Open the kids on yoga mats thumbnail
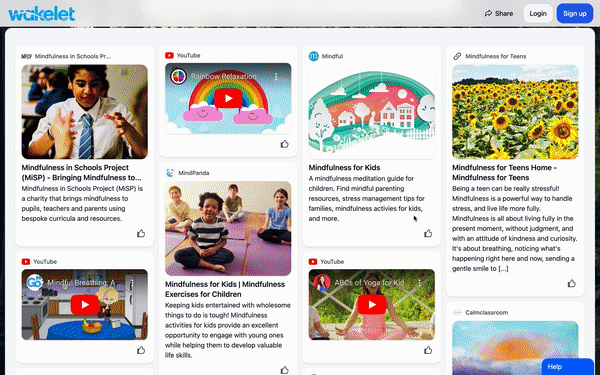This screenshot has width=600, height=375. (x=228, y=228)
